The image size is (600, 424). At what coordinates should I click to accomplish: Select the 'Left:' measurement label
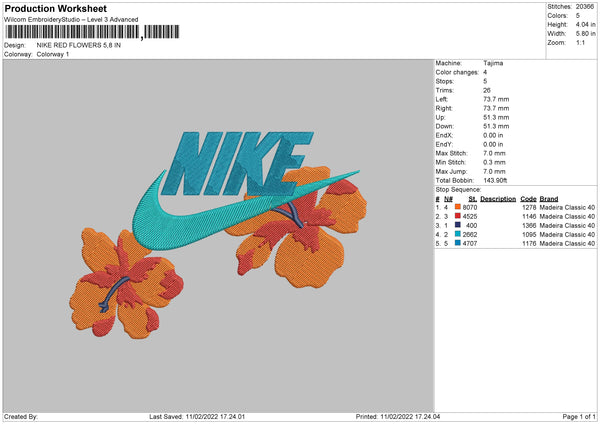pos(442,99)
